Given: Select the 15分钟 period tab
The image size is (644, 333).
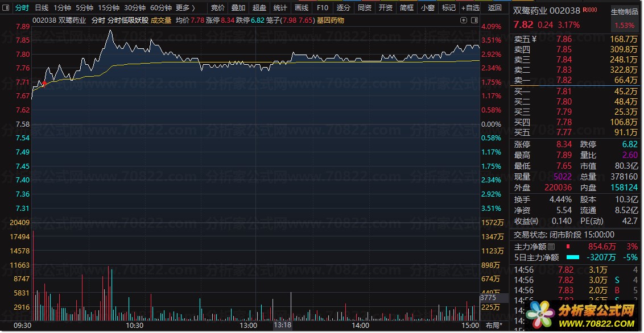Looking at the screenshot, I should [x=109, y=8].
